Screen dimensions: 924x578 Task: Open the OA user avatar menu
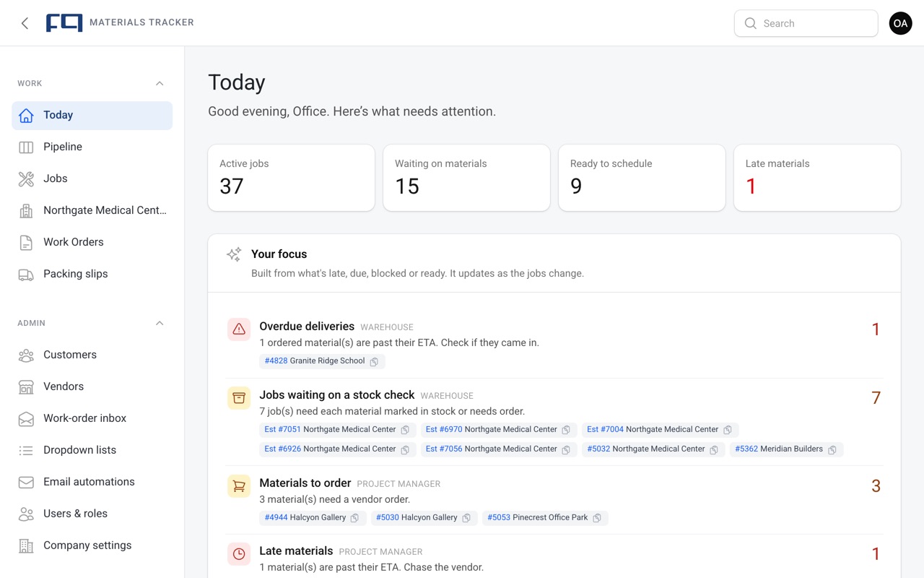[900, 23]
